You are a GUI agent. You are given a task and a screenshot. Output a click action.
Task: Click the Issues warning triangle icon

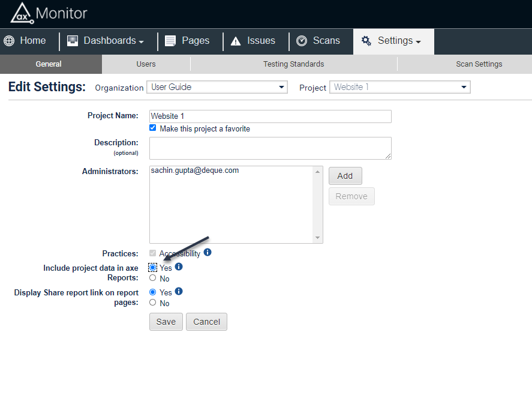tap(236, 41)
